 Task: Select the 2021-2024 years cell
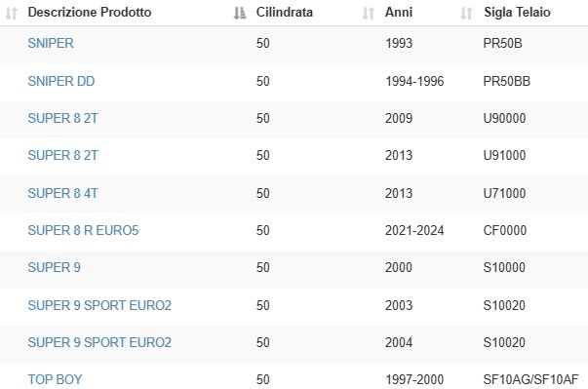point(414,230)
